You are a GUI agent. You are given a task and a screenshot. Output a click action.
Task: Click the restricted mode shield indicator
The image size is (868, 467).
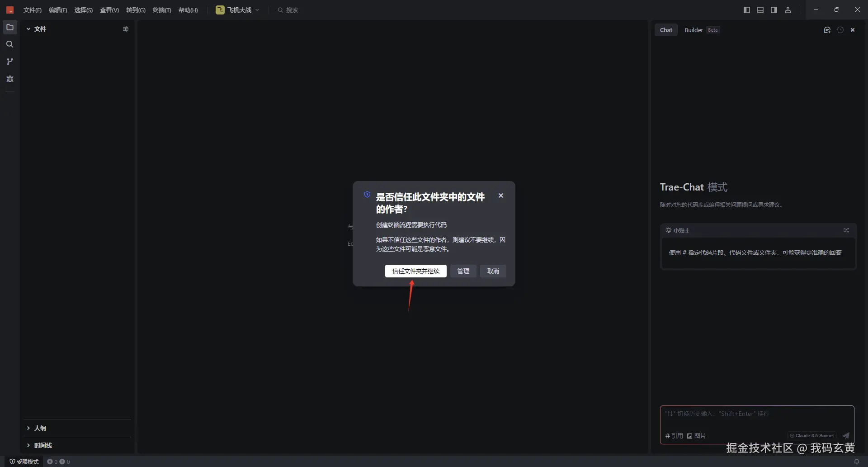[x=24, y=462]
